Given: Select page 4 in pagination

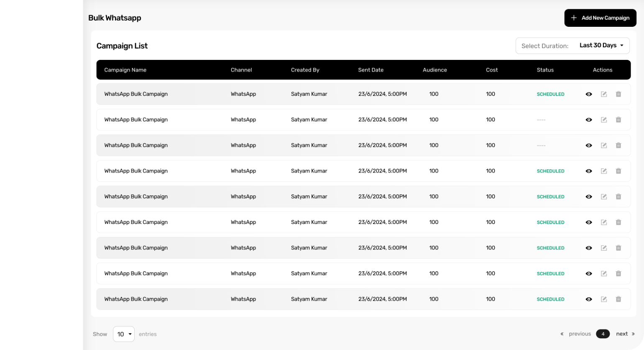Looking at the screenshot, I should pos(603,334).
